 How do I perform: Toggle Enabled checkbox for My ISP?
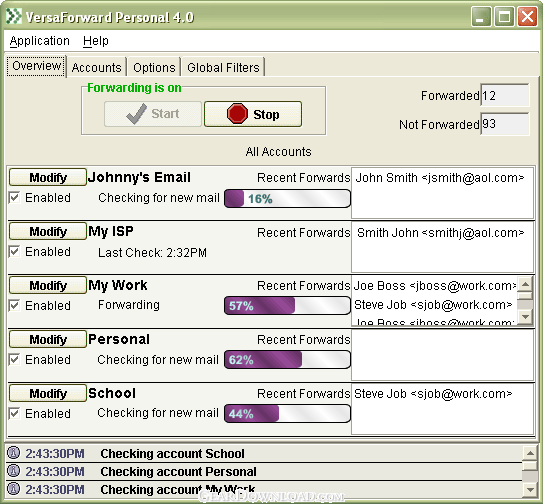point(14,251)
